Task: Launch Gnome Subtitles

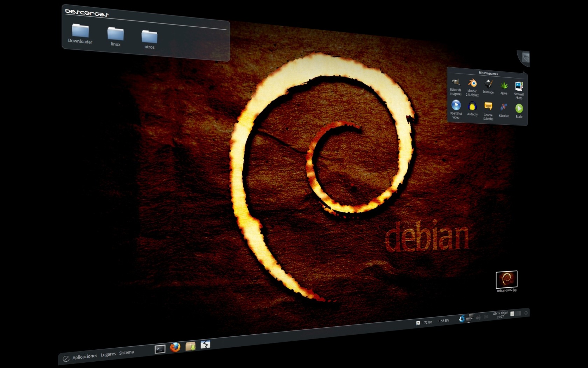Action: coord(488,111)
